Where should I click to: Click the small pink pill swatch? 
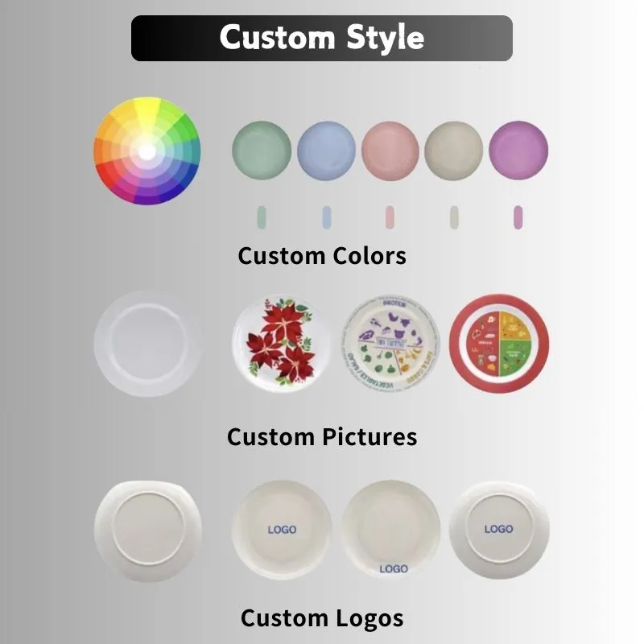[390, 217]
